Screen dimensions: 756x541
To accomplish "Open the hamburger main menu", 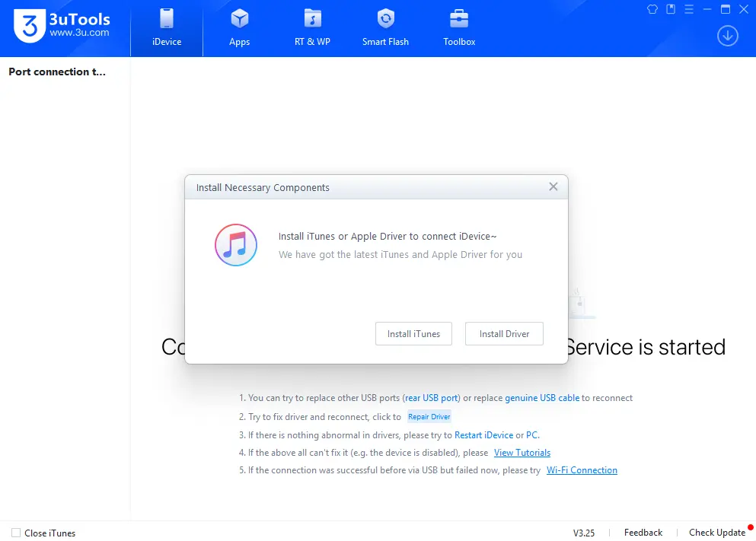I will pos(689,9).
